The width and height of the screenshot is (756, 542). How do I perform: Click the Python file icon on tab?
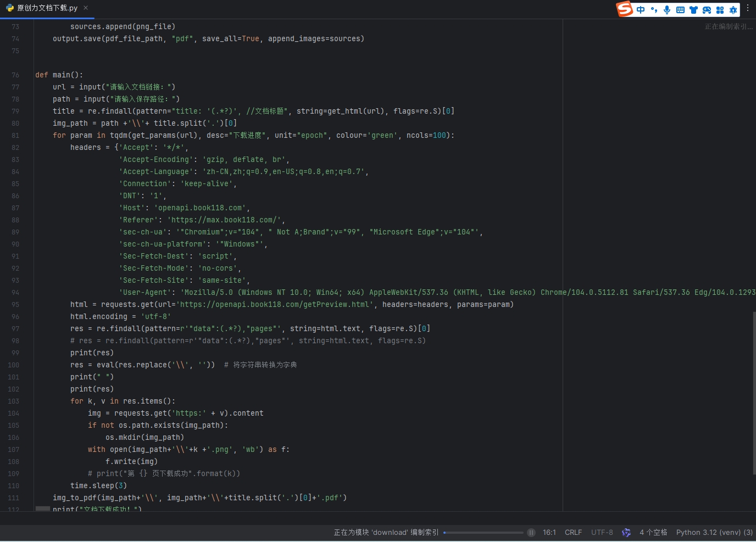[x=10, y=8]
